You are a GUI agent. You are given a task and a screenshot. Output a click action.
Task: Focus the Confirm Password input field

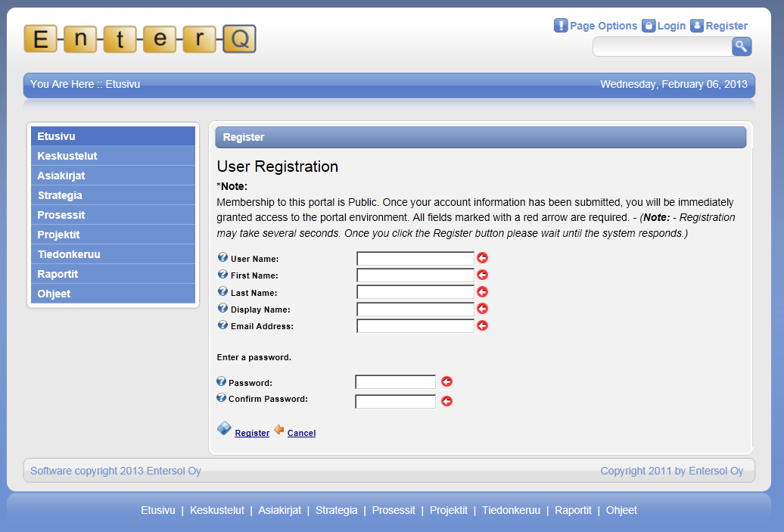click(x=396, y=402)
